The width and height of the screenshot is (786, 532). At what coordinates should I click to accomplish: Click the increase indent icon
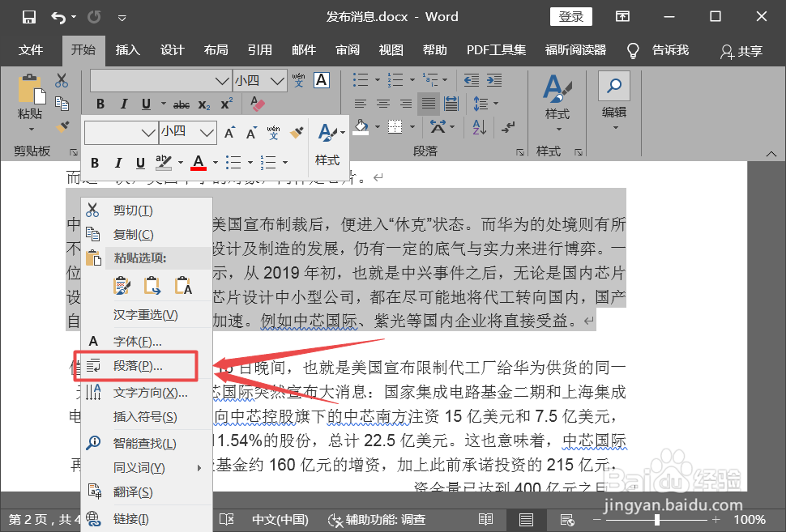point(494,80)
